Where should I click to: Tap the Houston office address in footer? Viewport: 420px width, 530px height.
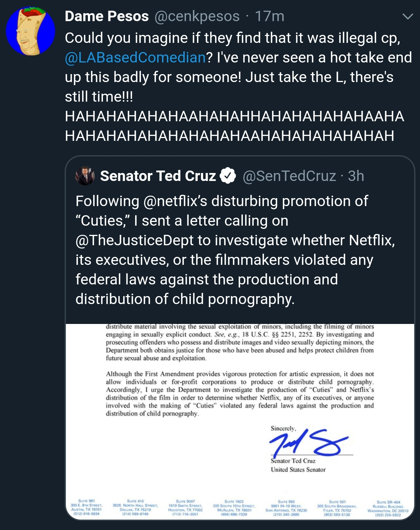185,508
